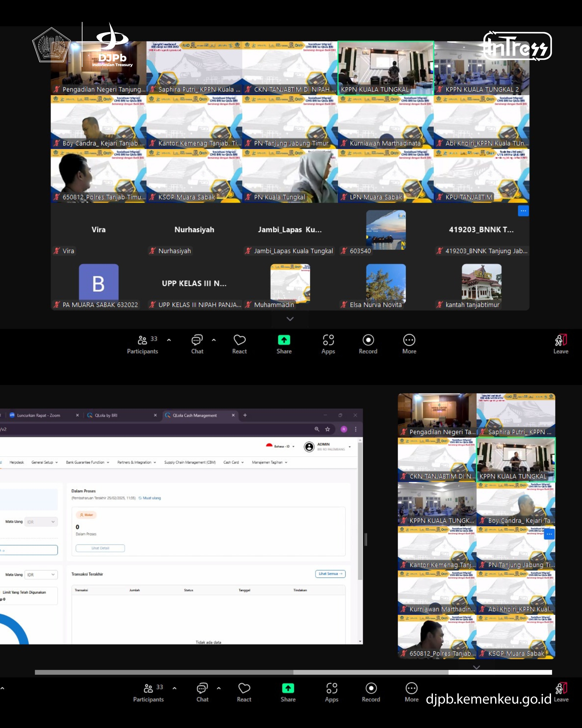Viewport: 582px width, 728px height.
Task: Bookmark page with the star icon
Action: (327, 429)
